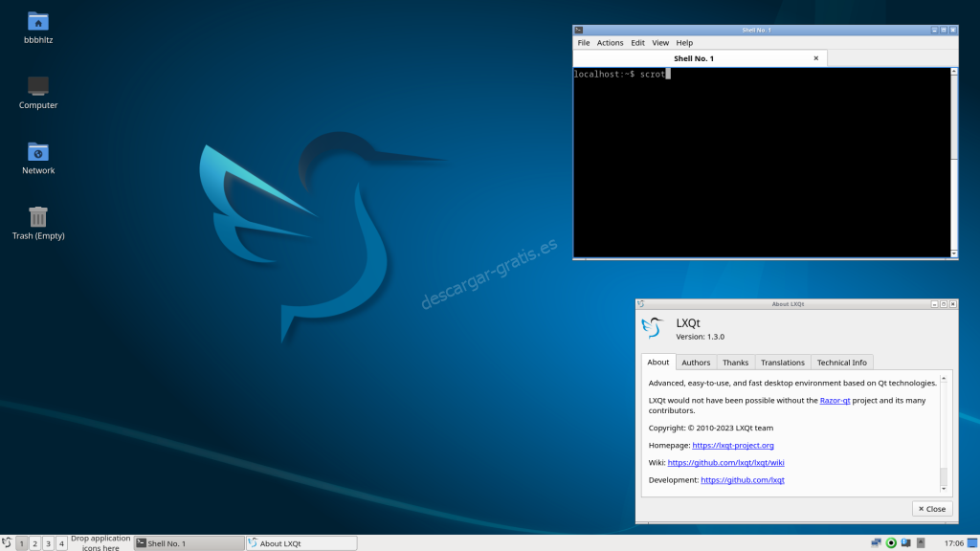Click the removable media eject tray icon
Viewport: 980px width, 551px height.
coord(921,543)
